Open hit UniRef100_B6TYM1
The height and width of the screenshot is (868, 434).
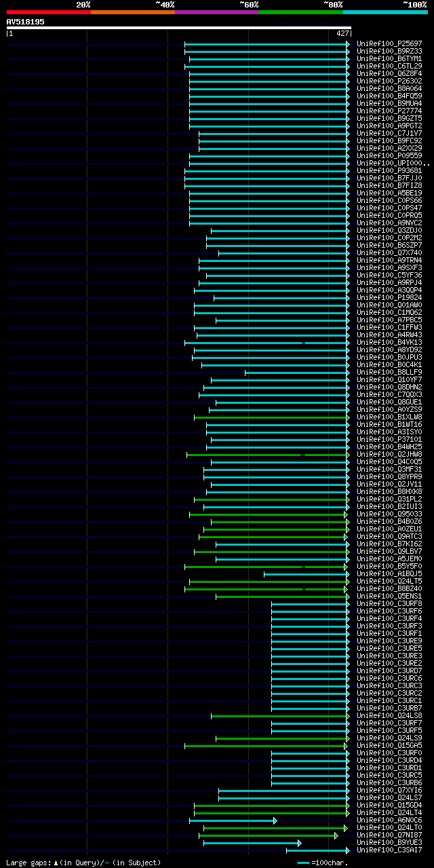click(389, 58)
